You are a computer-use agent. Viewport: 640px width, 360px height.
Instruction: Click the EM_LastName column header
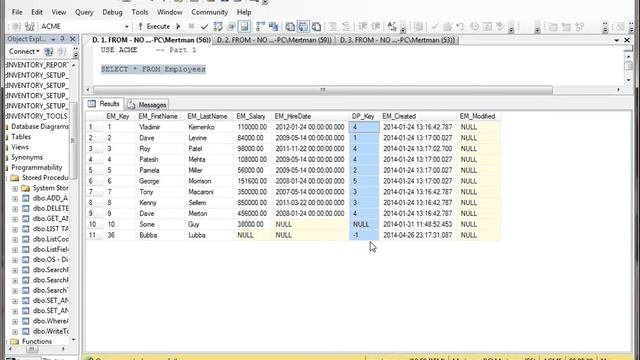click(208, 116)
